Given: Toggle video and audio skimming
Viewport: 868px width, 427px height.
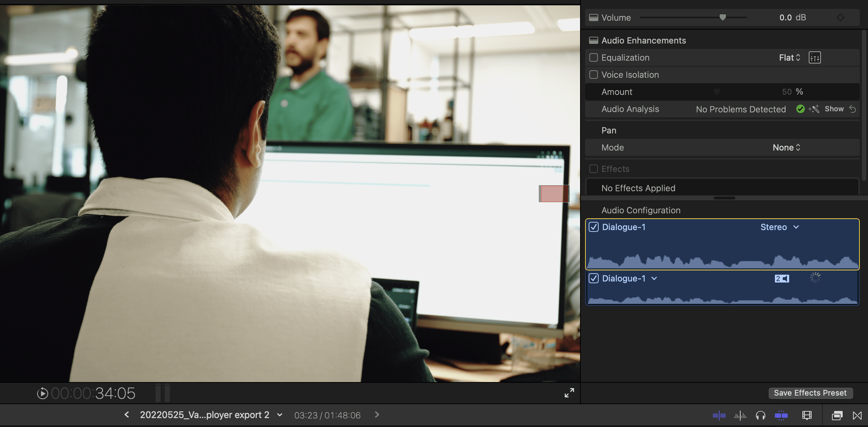Looking at the screenshot, I should click(x=719, y=415).
